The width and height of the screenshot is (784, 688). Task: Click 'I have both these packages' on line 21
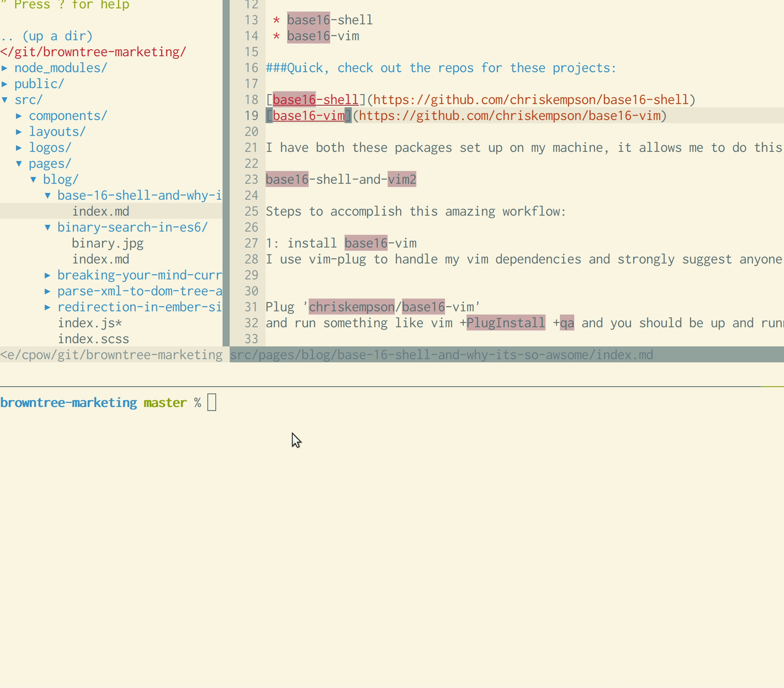[359, 148]
